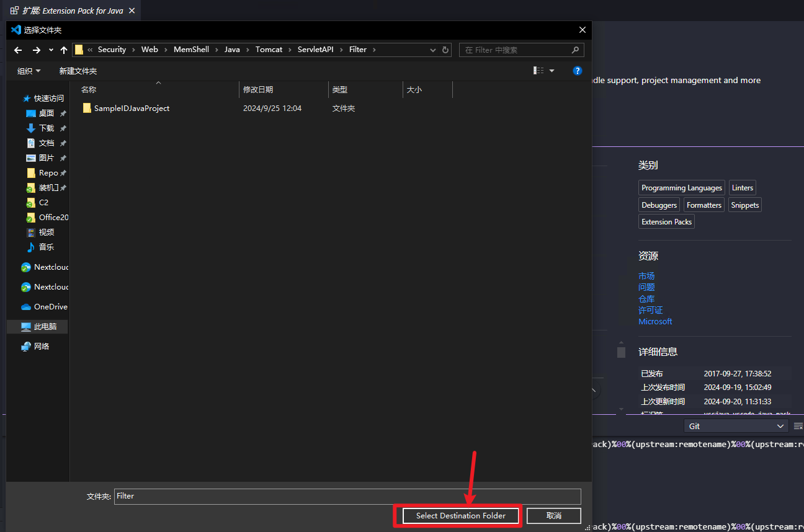Viewport: 804px width, 532px height.
Task: Click the search magnifier icon
Action: pyautogui.click(x=575, y=50)
